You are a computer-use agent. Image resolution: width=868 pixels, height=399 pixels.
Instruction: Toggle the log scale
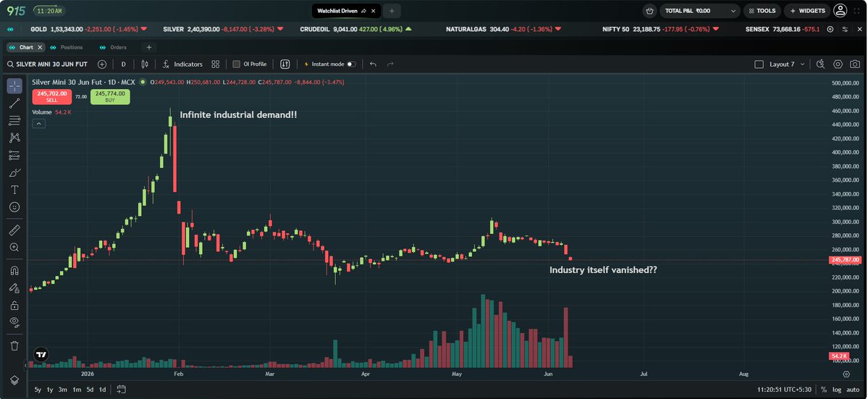[836, 390]
